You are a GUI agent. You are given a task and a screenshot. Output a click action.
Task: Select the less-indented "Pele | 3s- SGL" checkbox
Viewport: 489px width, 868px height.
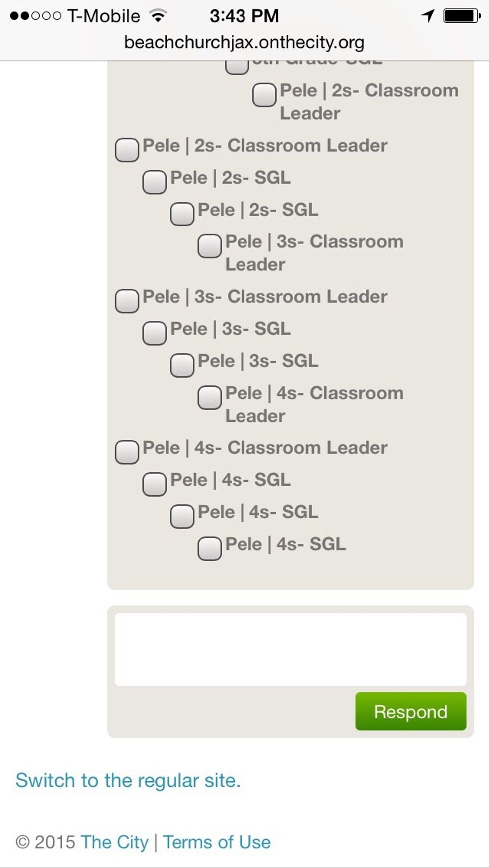pos(154,333)
